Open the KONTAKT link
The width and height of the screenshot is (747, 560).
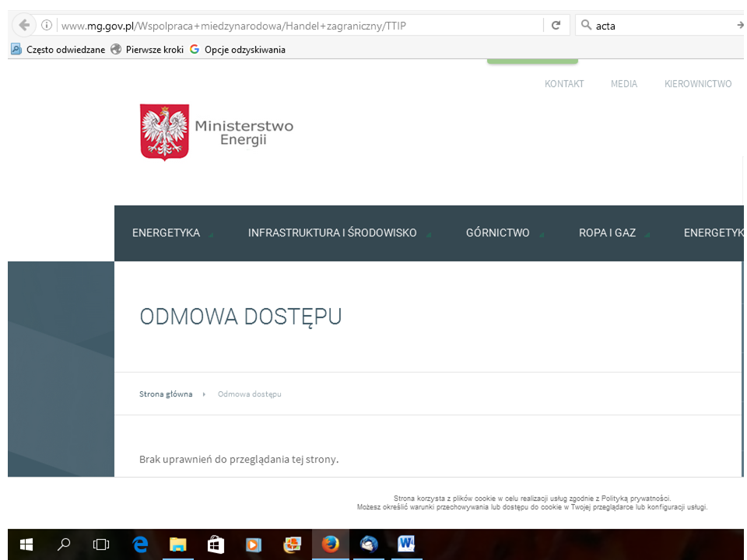(564, 84)
